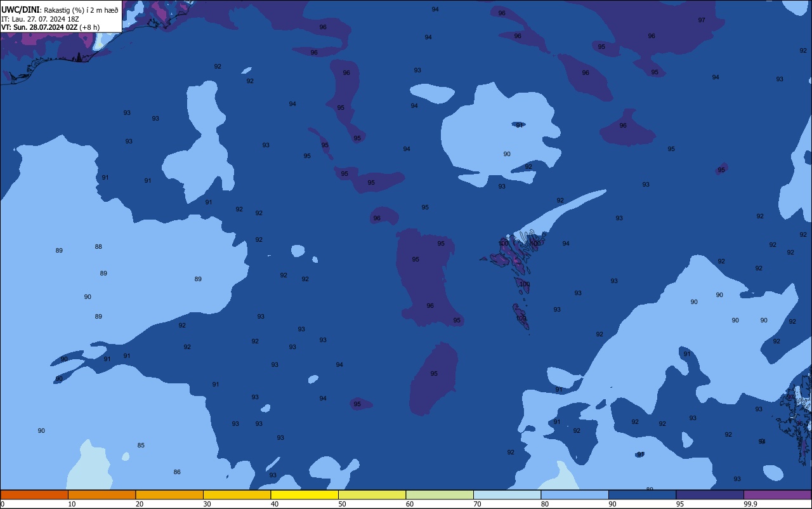
Task: Click the map value '85'
Action: click(x=141, y=446)
